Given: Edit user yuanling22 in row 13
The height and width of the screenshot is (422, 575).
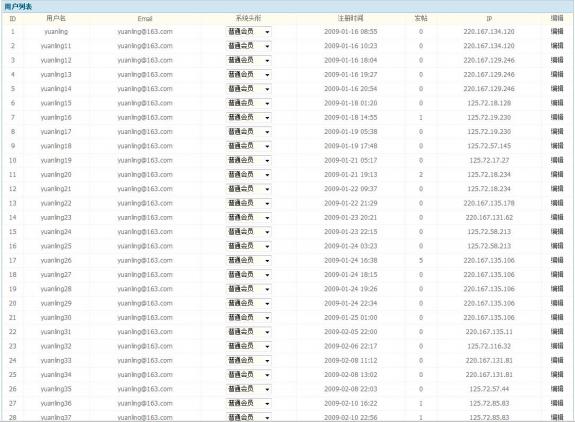Looking at the screenshot, I should click(x=557, y=203).
